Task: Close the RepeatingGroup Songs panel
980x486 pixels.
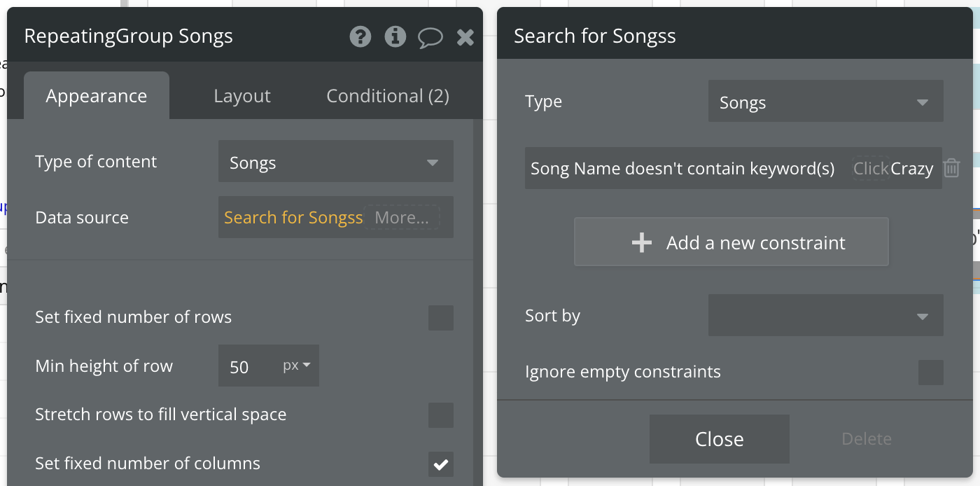Action: click(x=465, y=37)
